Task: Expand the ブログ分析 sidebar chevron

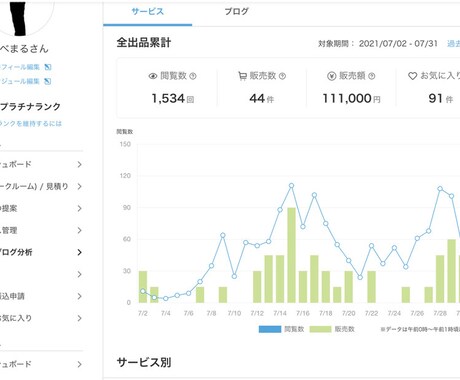Action: (x=79, y=252)
